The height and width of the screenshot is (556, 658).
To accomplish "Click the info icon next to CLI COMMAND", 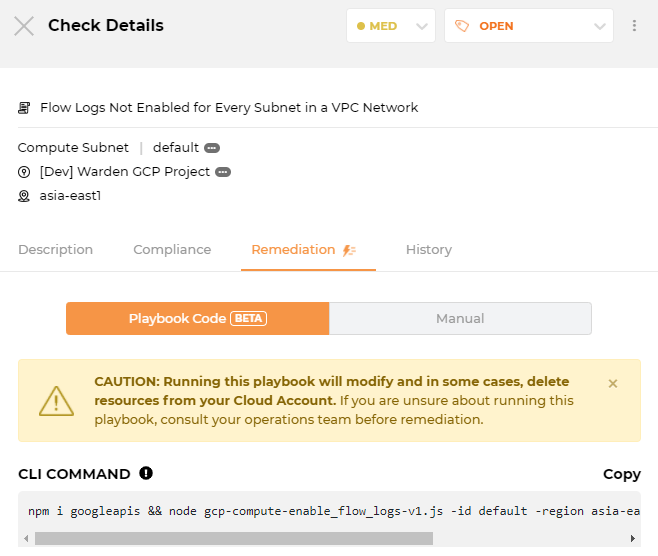I will click(x=146, y=473).
